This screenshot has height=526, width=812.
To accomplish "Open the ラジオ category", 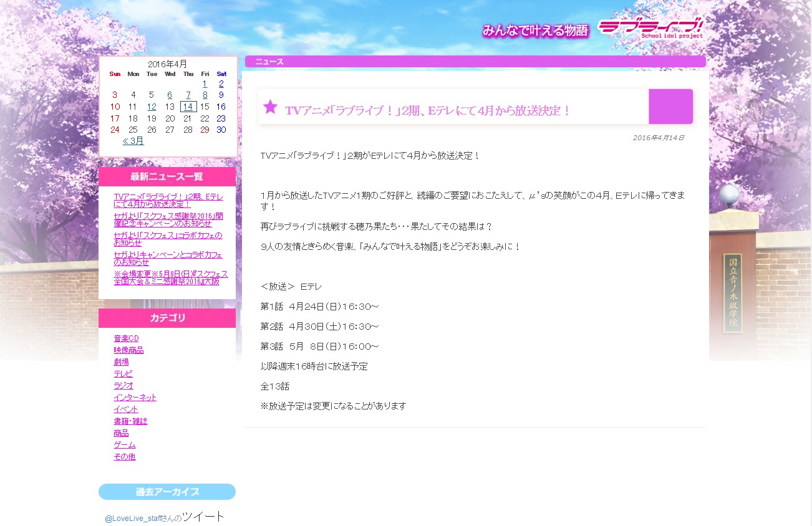I will 123,386.
